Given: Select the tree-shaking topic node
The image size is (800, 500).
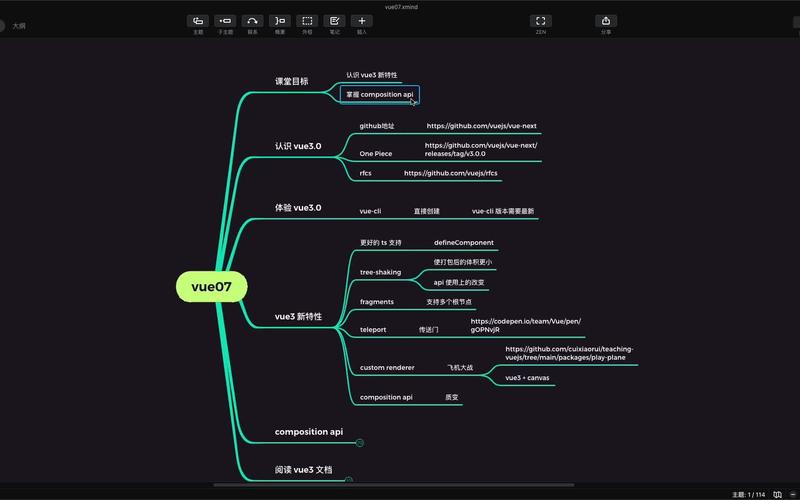Looking at the screenshot, I should (x=380, y=272).
